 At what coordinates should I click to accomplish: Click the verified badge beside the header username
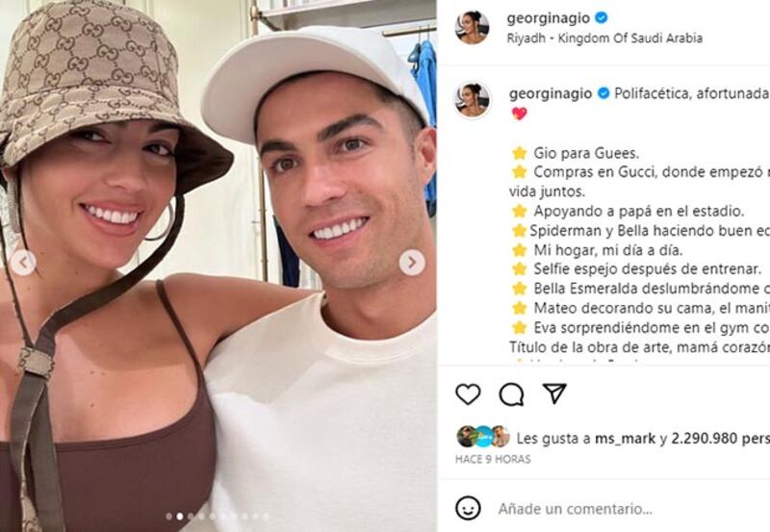(x=601, y=18)
